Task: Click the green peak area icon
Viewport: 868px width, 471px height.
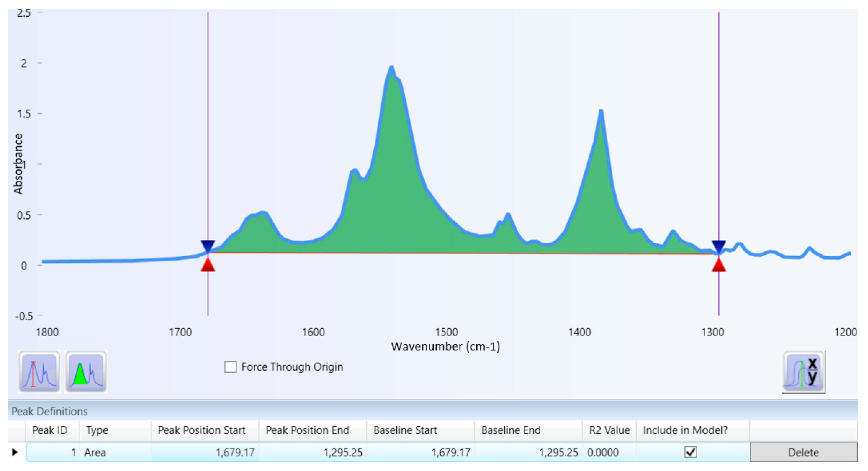Action: (x=86, y=371)
